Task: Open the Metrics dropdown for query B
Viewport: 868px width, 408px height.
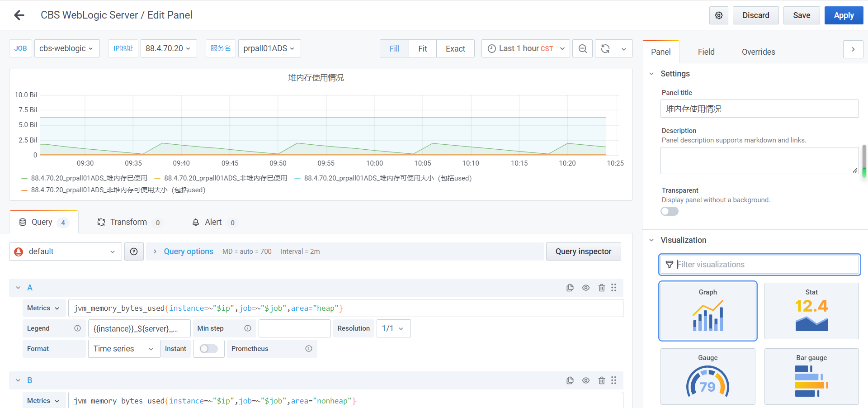Action: pos(44,401)
